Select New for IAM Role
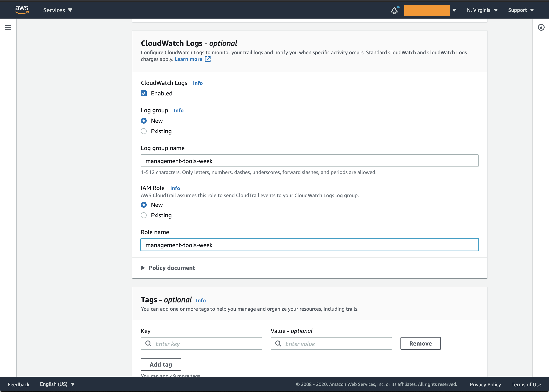Screen dimensions: 549x392 [144, 205]
